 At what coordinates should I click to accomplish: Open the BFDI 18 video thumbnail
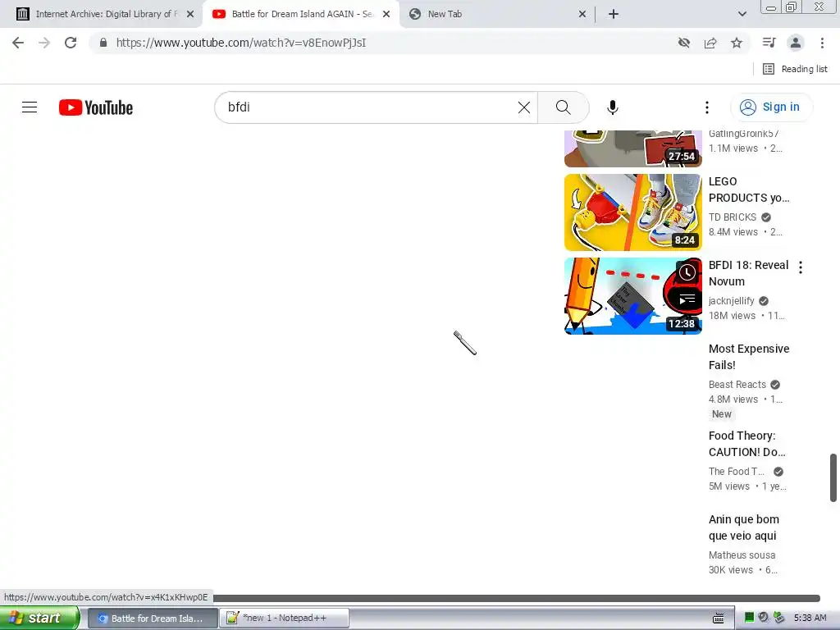(632, 295)
